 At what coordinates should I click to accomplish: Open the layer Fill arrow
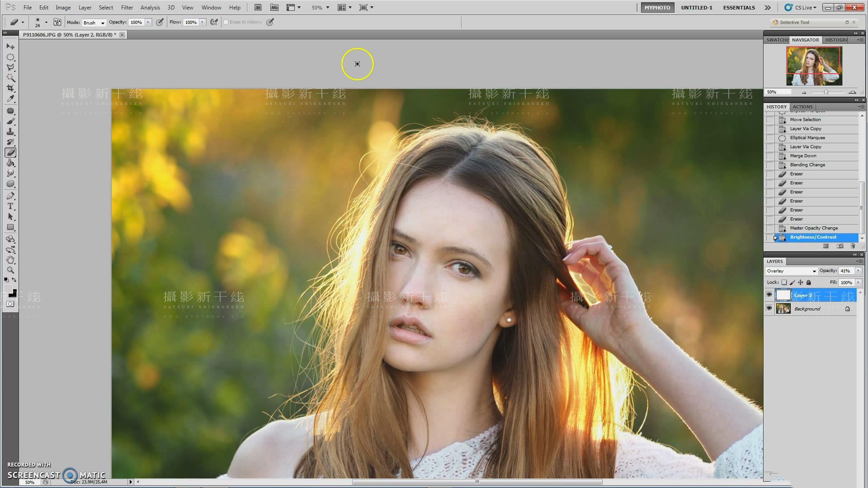pyautogui.click(x=858, y=282)
